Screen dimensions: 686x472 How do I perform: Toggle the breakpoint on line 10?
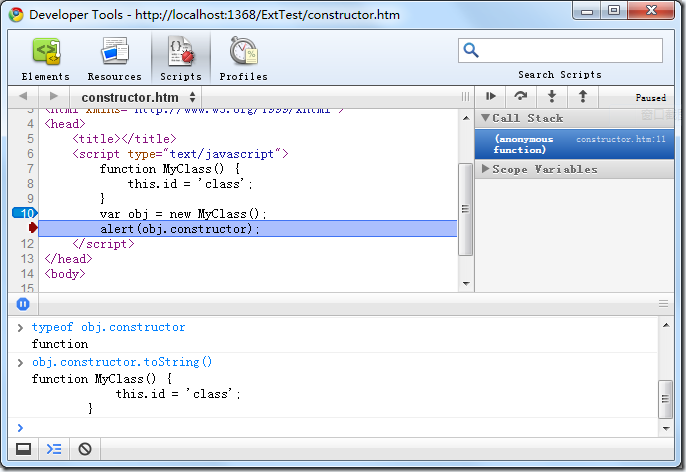pyautogui.click(x=24, y=213)
